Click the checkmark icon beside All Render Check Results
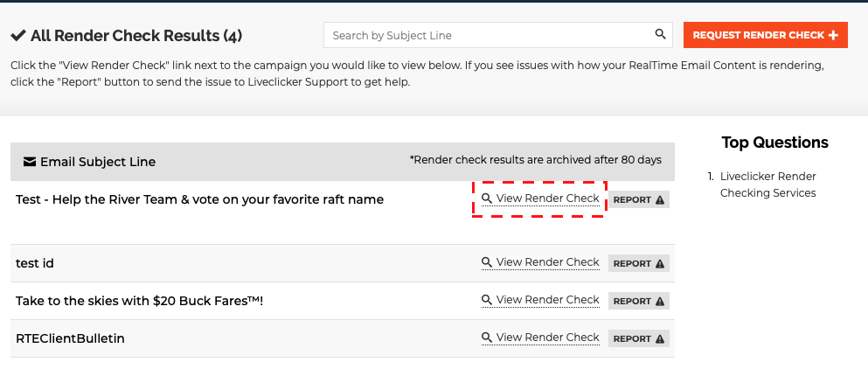 pyautogui.click(x=17, y=36)
